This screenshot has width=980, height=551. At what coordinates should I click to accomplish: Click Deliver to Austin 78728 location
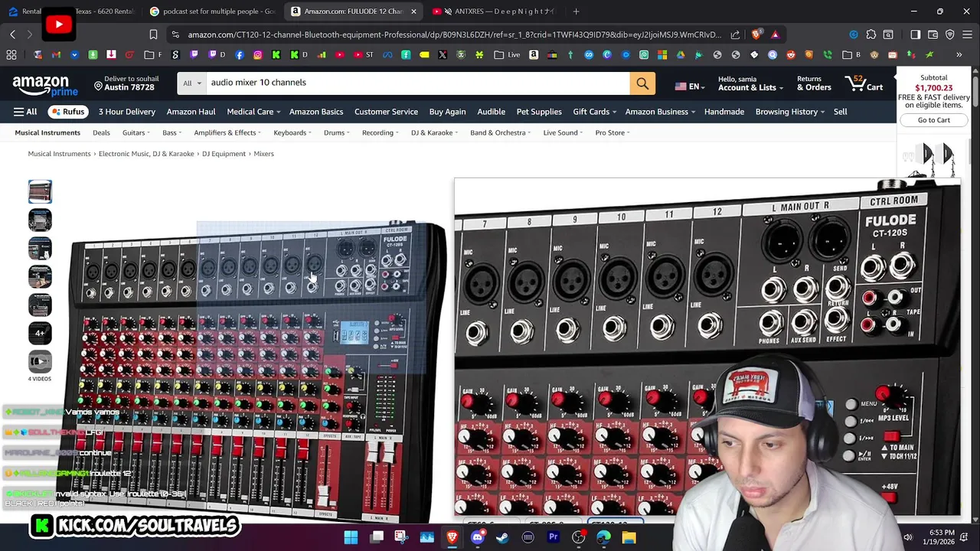point(126,83)
